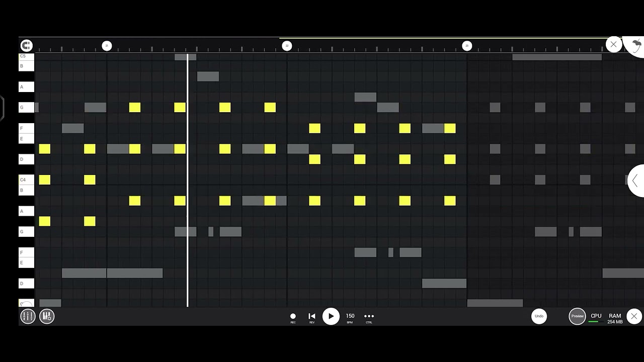Select the long grey C5 note after bar 23
The image size is (644, 362).
click(557, 57)
